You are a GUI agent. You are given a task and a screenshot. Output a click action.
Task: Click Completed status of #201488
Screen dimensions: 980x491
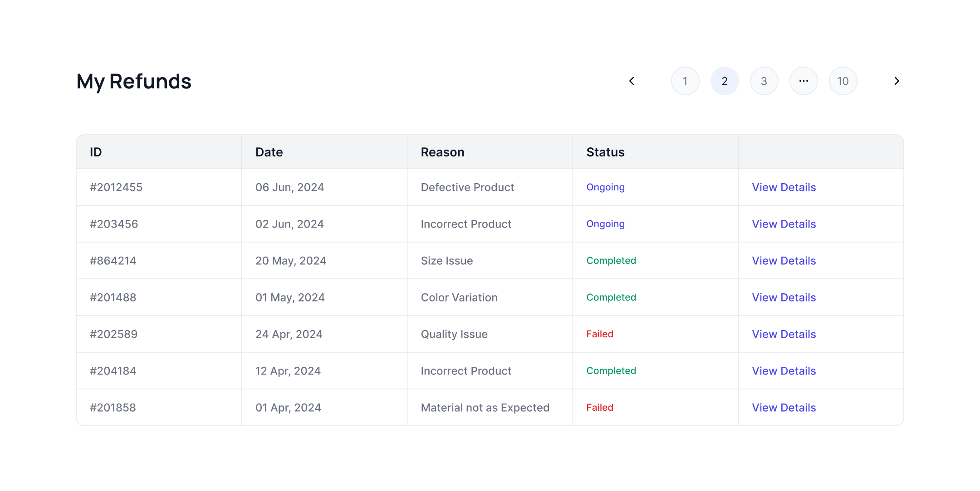coord(611,297)
